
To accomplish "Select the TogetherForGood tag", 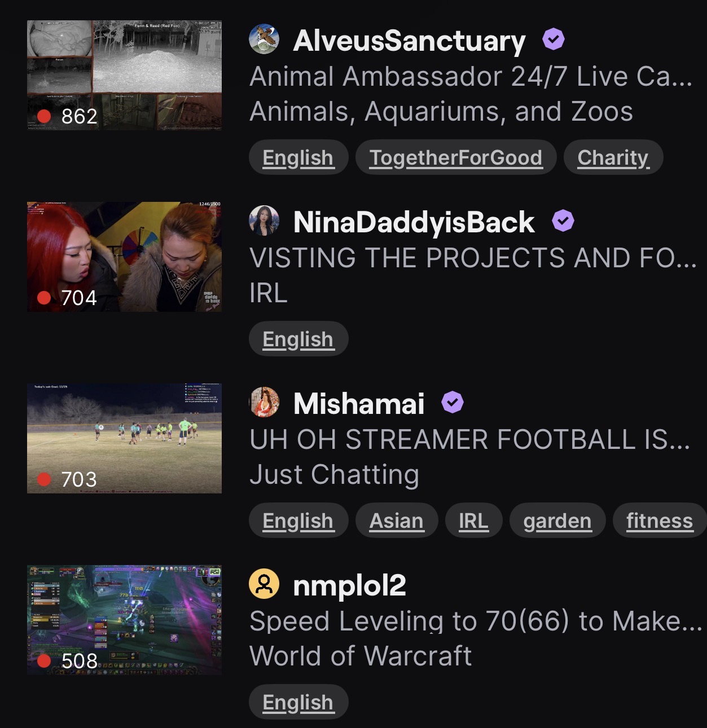I will click(456, 157).
